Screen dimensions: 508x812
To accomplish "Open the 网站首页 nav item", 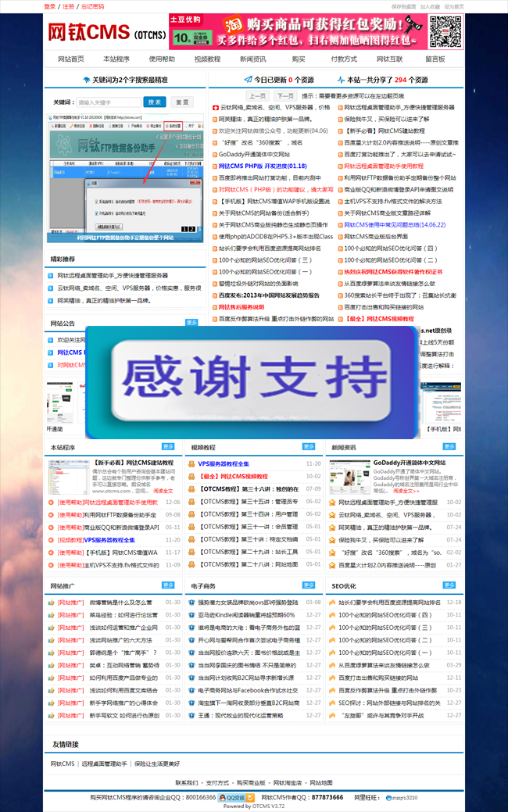I will tap(71, 59).
